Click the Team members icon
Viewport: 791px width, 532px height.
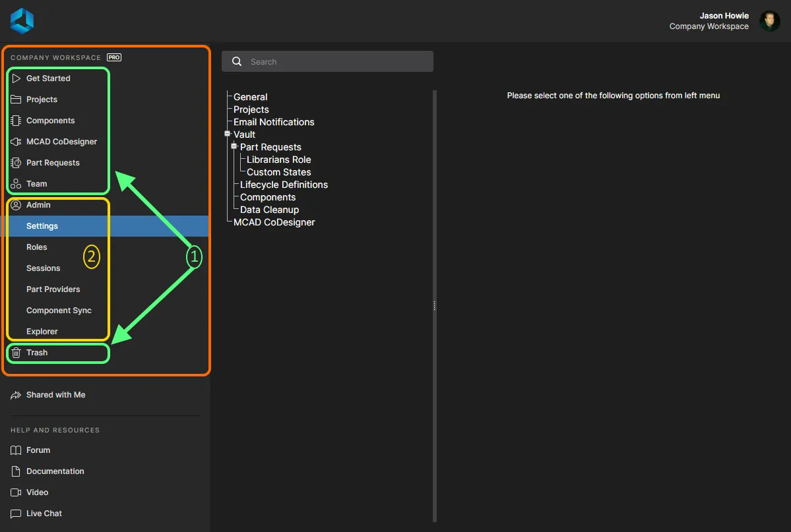pyautogui.click(x=16, y=184)
